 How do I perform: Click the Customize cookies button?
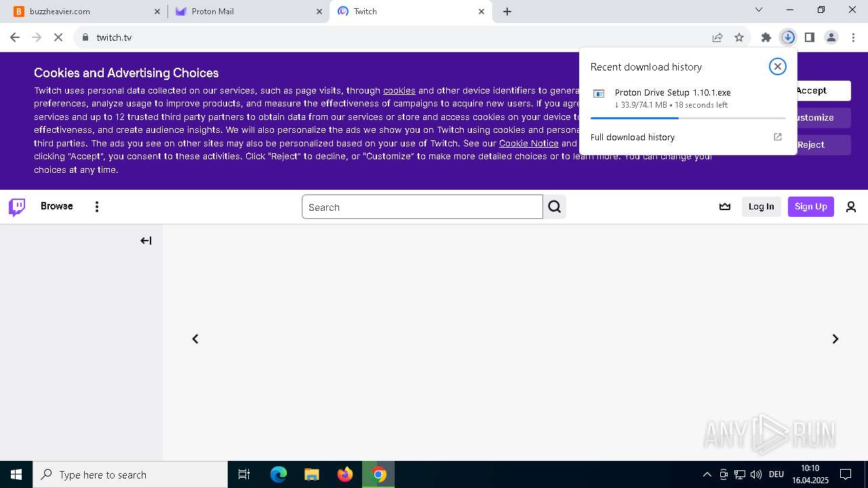pos(823,118)
